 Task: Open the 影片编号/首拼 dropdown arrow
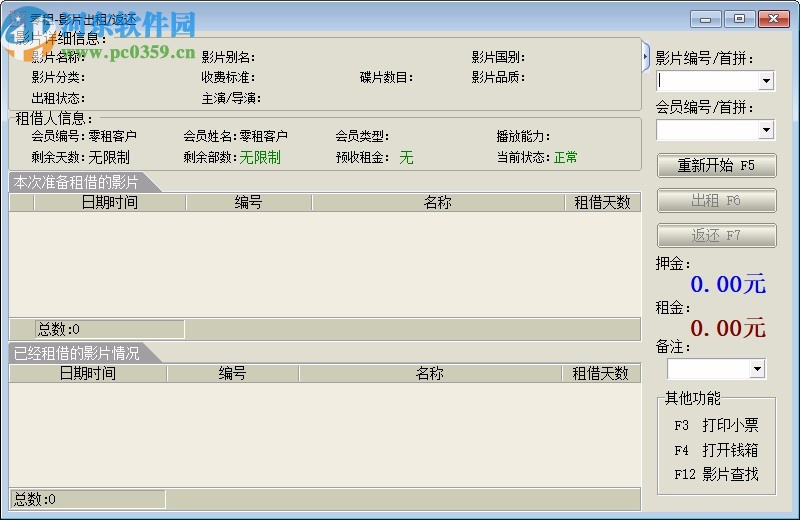766,81
